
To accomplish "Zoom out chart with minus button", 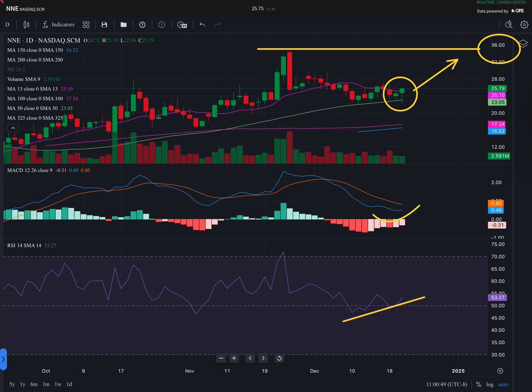I will tap(222, 358).
